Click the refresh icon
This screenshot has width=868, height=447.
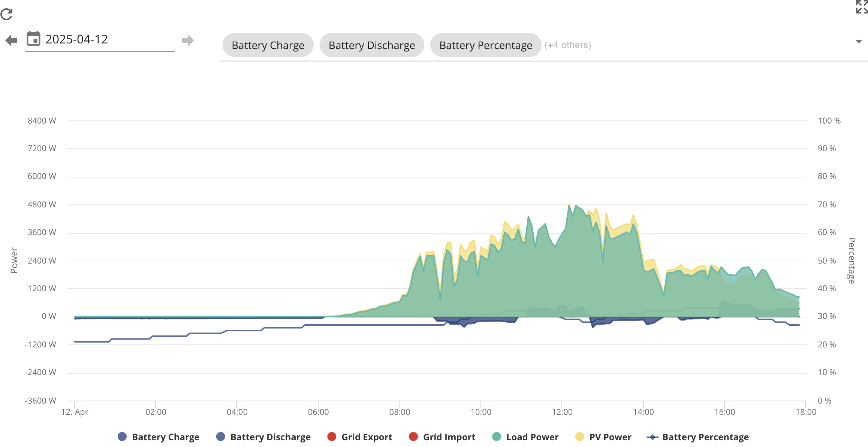click(7, 14)
